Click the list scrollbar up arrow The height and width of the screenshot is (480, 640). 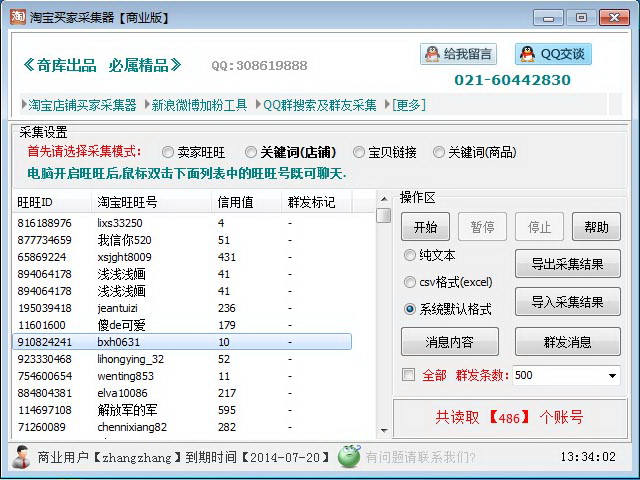tap(384, 199)
